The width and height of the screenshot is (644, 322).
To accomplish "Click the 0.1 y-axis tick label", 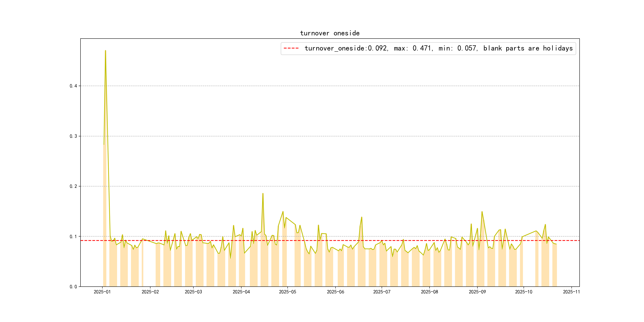I will pyautogui.click(x=73, y=237).
